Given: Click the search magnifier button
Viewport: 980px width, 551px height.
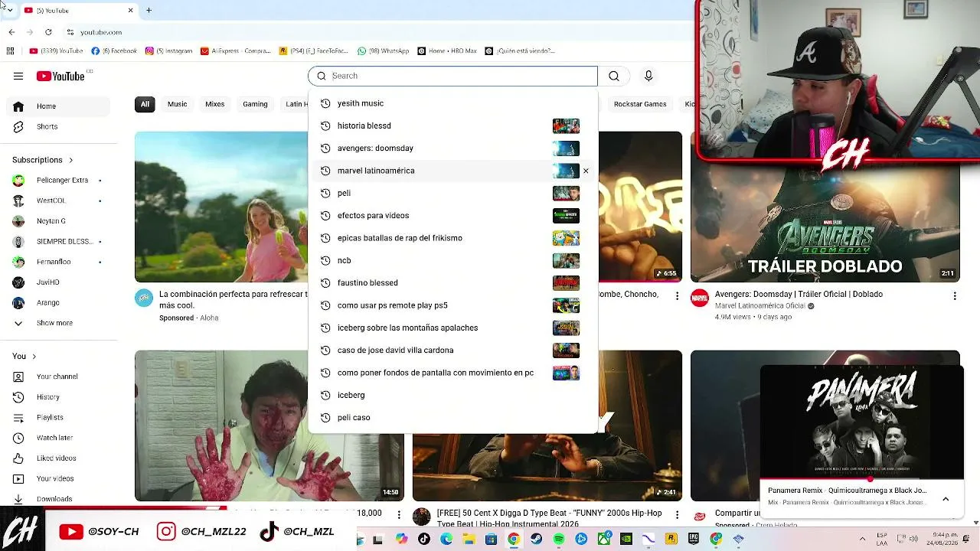Looking at the screenshot, I should click(x=614, y=76).
